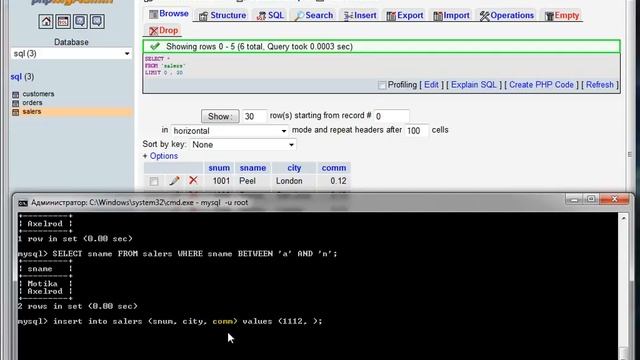Viewport: 640px width, 360px height.
Task: Open phpMyAdmin home icon
Action: pos(46,21)
